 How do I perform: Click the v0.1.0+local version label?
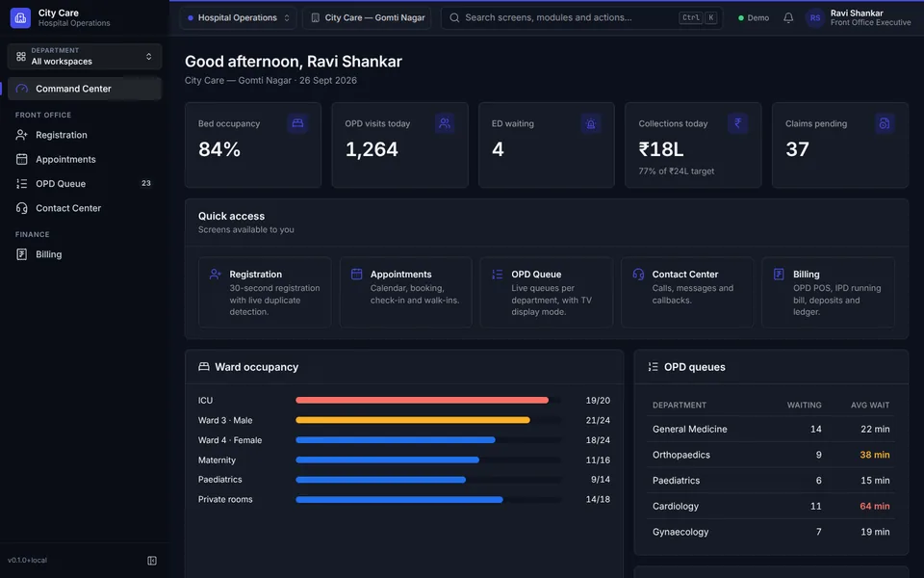point(27,561)
